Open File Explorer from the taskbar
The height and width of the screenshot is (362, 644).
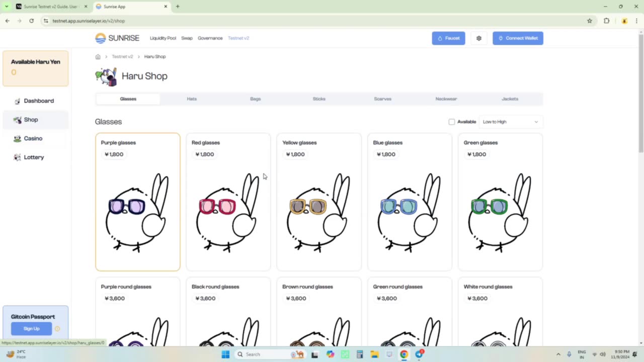[374, 354]
